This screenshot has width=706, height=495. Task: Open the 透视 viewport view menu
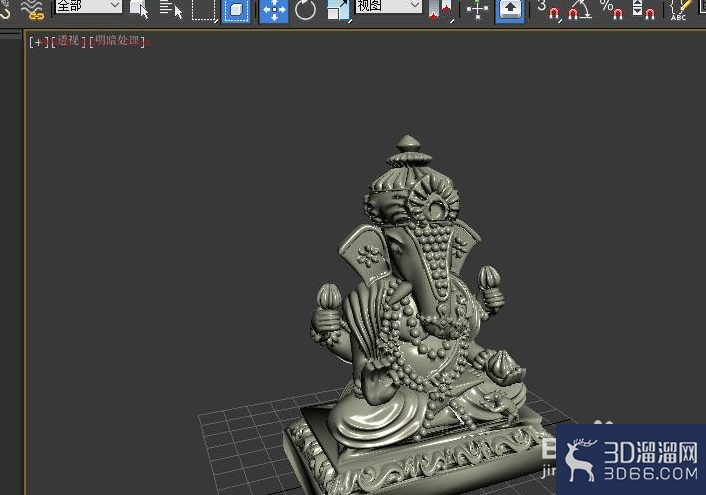pos(68,41)
